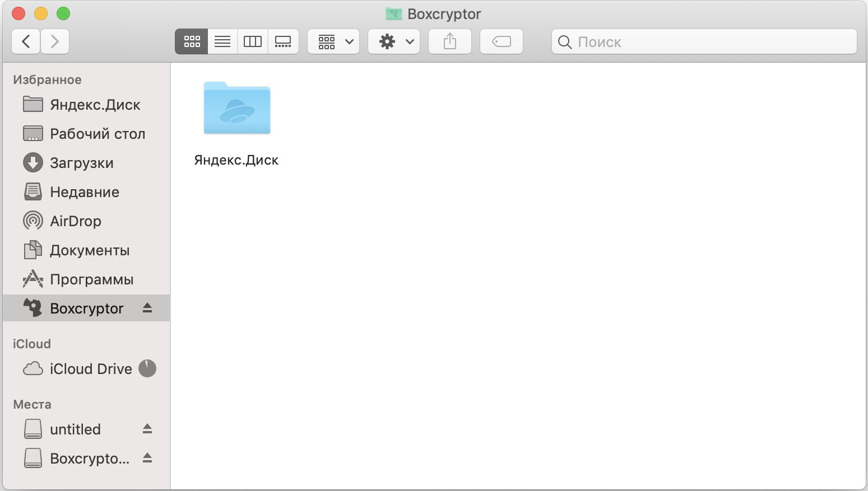Open the Boxcrypto… volume under Места
Viewport: 868px width, 491px height.
[86, 459]
